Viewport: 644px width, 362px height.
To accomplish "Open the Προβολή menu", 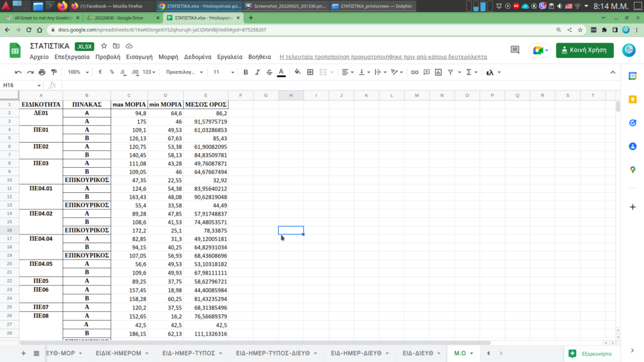I will [x=108, y=57].
